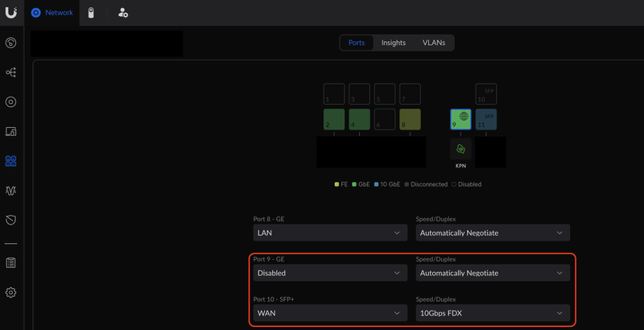The width and height of the screenshot is (644, 330).
Task: Open the 10Gbps FDX Speed/Duplex dropdown
Action: tap(493, 312)
